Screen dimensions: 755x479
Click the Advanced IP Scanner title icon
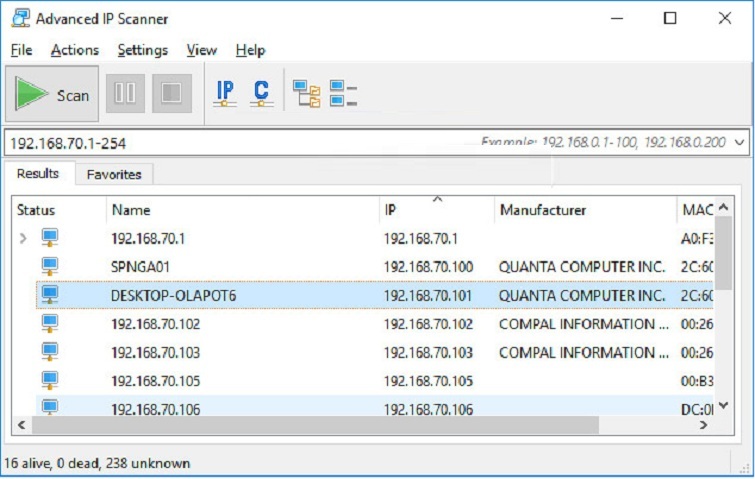coord(17,18)
